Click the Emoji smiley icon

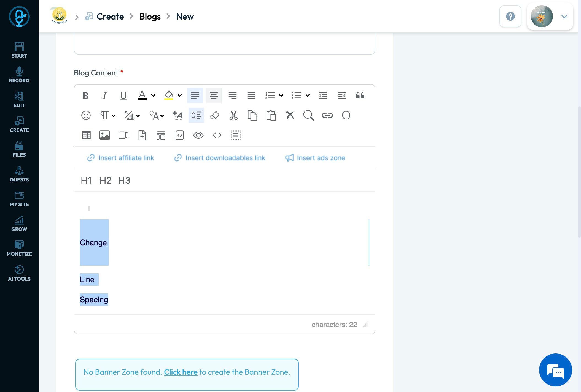(x=86, y=115)
